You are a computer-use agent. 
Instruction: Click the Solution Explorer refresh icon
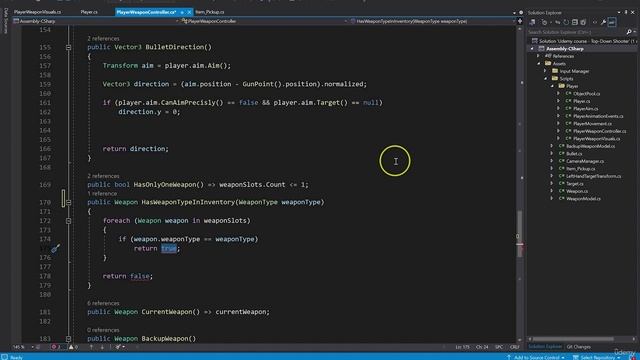[566, 22]
